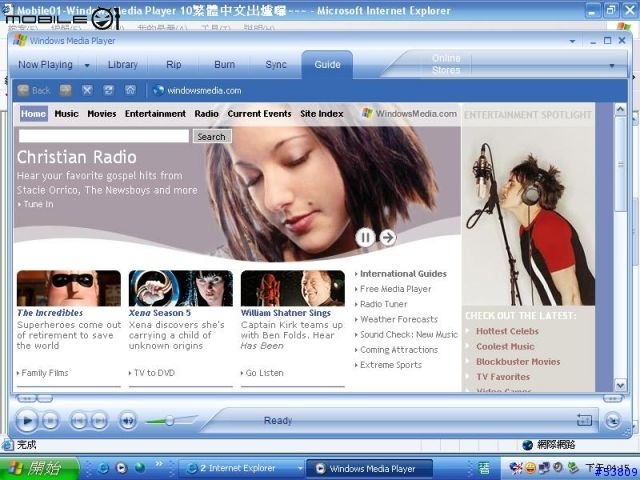Image resolution: width=640 pixels, height=480 pixels.
Task: Open the Start button on the taskbar
Action: pos(40,468)
